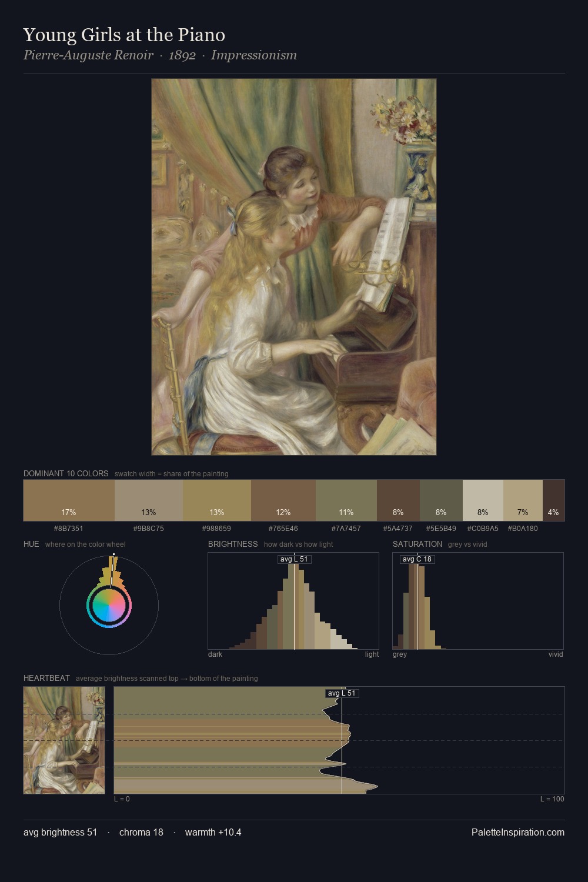588x882 pixels.
Task: Click the footer 'warmth +10.4' stat
Action: coord(213,832)
